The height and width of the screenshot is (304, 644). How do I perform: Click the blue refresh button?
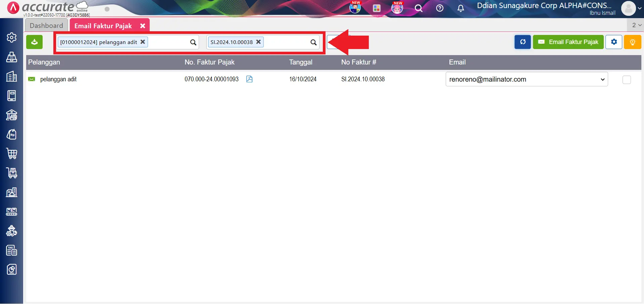[x=523, y=42]
